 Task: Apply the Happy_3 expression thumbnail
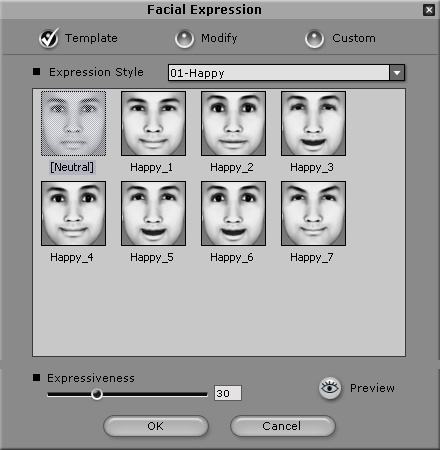[x=313, y=123]
